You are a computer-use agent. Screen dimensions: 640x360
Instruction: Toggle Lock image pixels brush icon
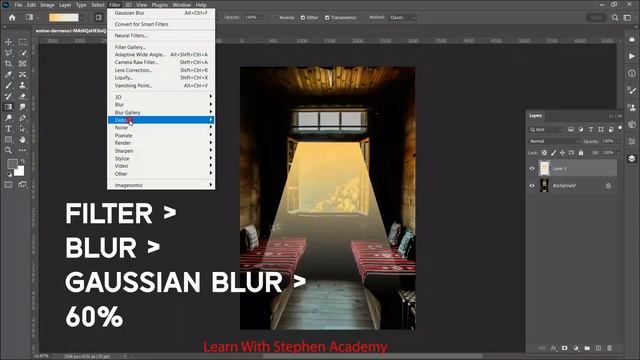click(x=553, y=153)
